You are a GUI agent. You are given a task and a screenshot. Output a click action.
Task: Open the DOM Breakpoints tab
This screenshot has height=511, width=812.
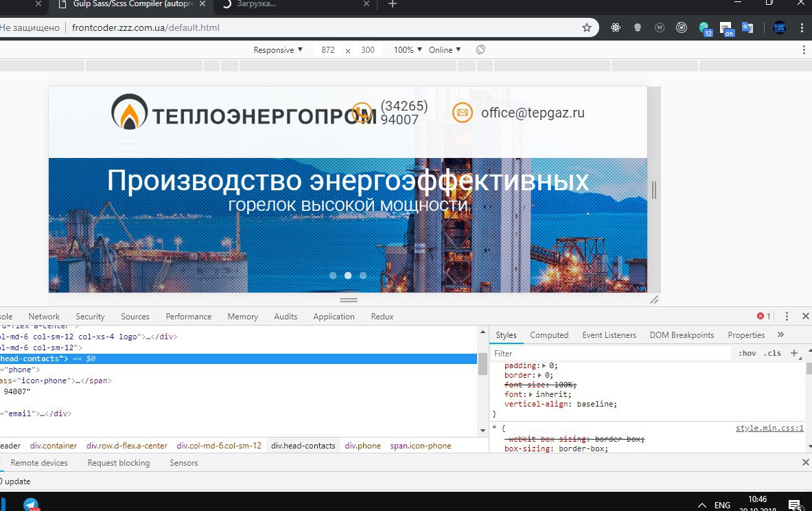pyautogui.click(x=682, y=334)
